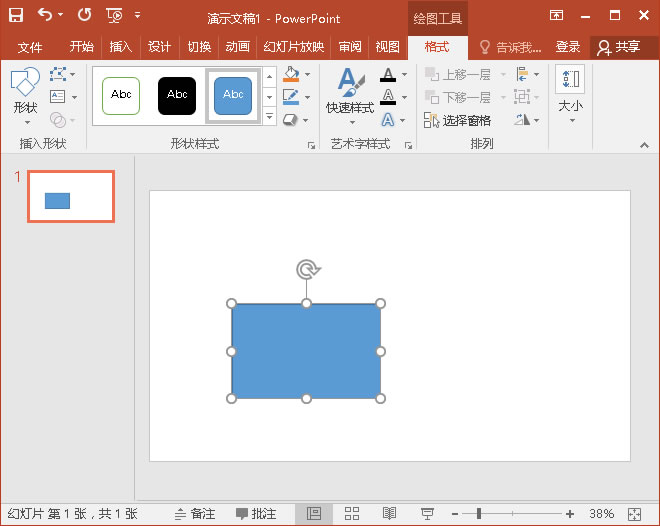Click fit slide to window icon
Viewport: 660px width, 526px height.
pos(633,513)
